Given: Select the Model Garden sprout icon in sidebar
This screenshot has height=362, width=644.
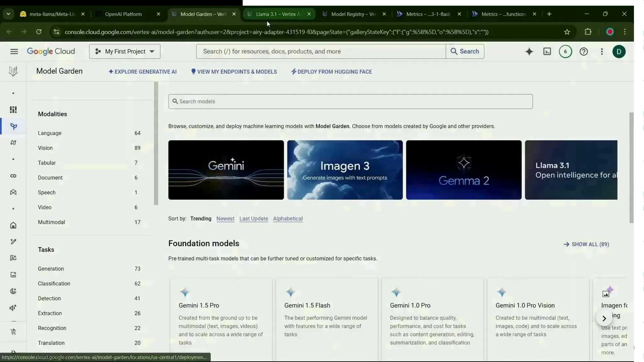Looking at the screenshot, I should coord(13,126).
